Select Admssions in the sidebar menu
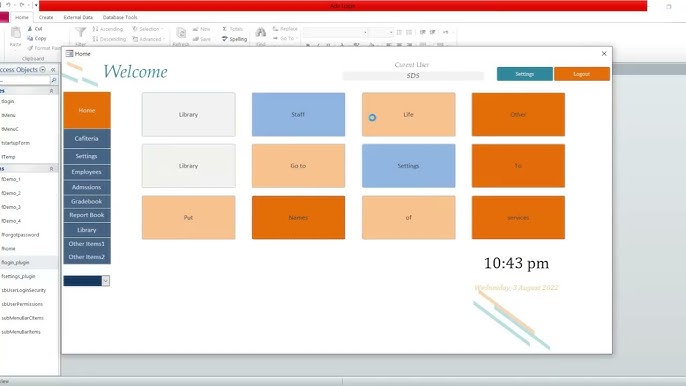This screenshot has width=686, height=386. point(87,187)
